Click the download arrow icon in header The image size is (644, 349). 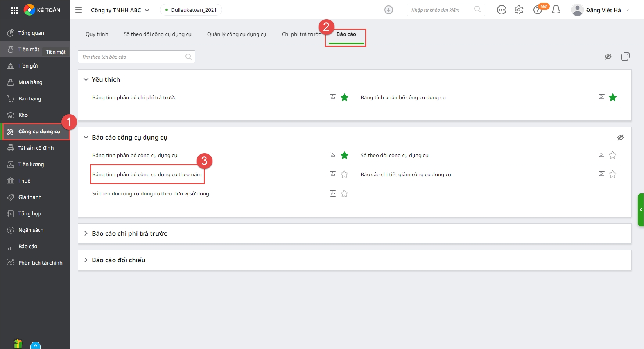coord(388,10)
